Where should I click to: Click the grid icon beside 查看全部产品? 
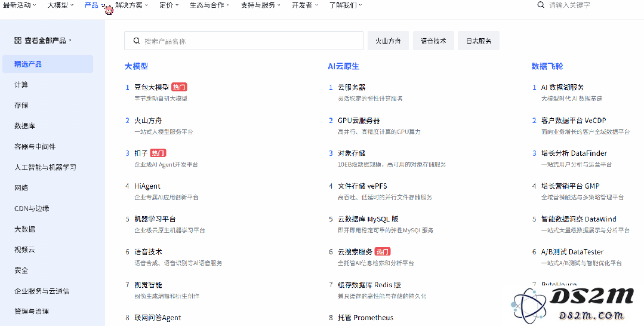pos(18,40)
